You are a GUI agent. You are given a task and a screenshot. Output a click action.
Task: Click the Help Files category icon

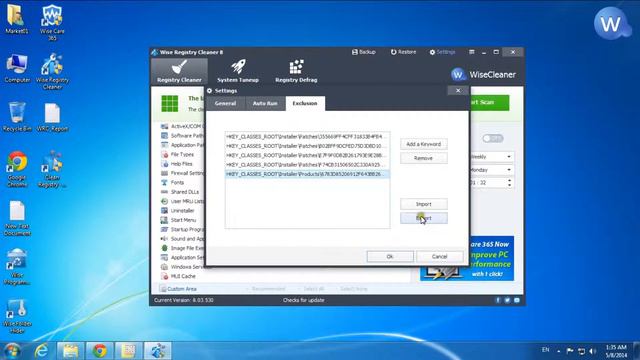tap(164, 164)
